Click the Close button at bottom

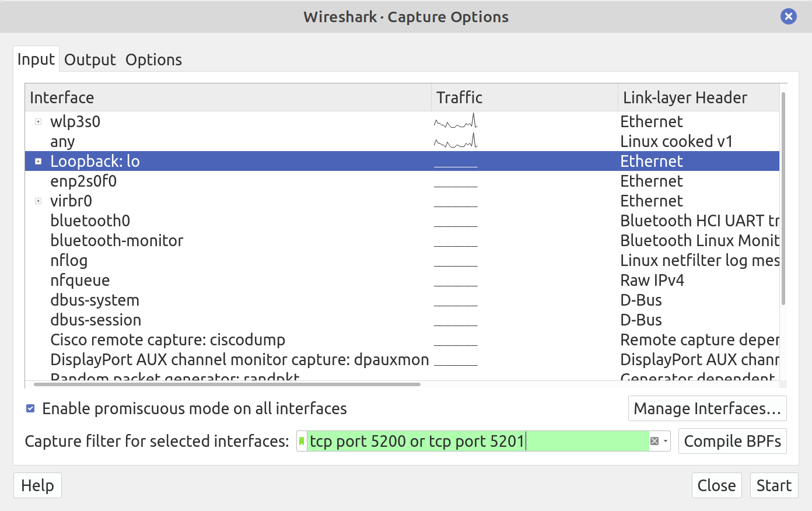[716, 485]
